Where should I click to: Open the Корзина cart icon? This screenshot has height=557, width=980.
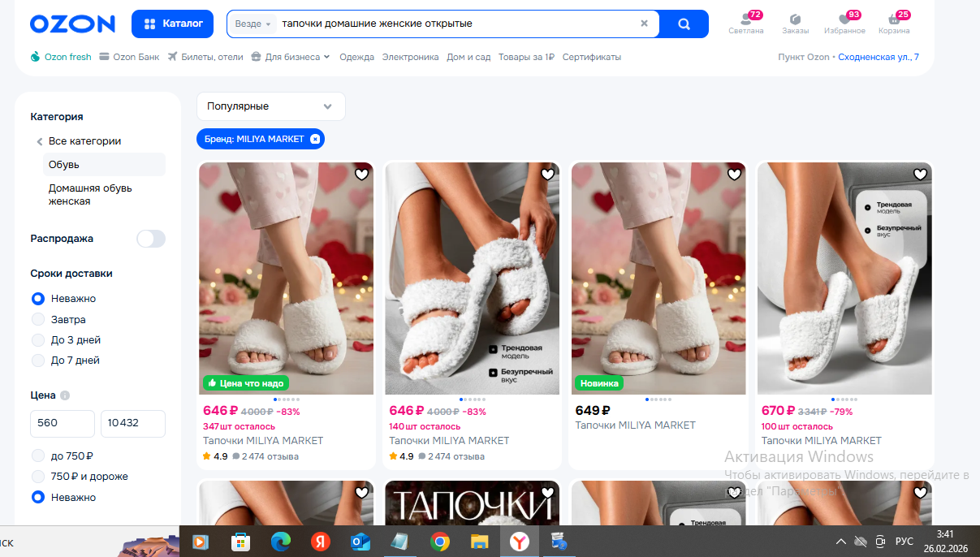point(894,23)
